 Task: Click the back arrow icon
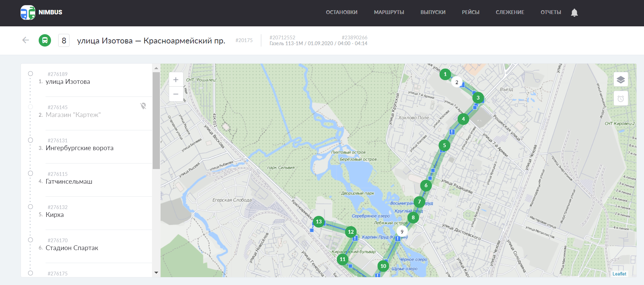coord(26,40)
